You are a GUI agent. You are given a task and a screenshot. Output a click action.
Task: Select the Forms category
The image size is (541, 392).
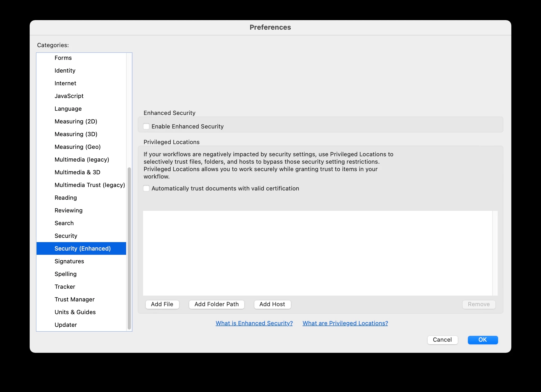click(x=63, y=58)
